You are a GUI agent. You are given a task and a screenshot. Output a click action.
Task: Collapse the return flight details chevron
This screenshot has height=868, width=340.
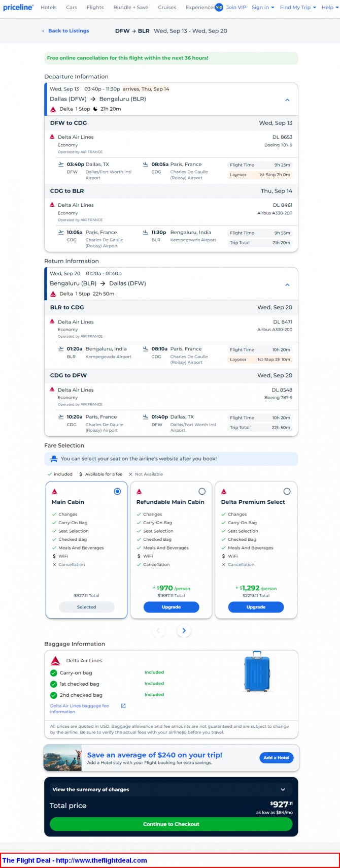click(287, 285)
